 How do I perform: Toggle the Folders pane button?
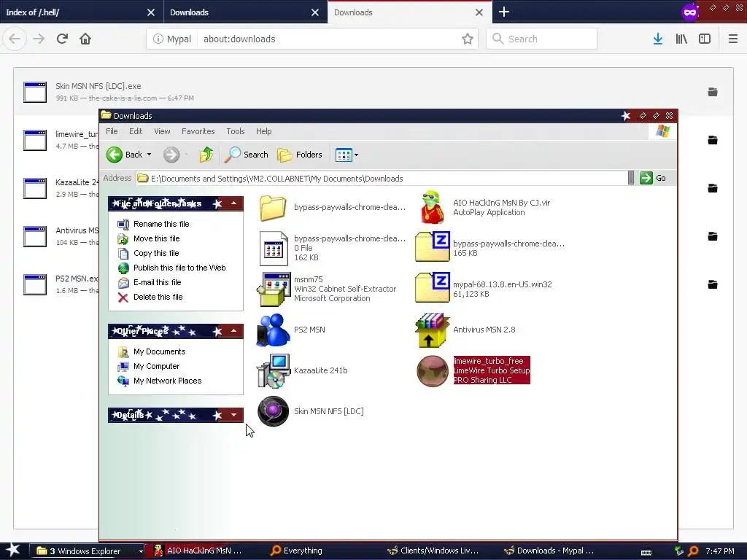point(300,155)
